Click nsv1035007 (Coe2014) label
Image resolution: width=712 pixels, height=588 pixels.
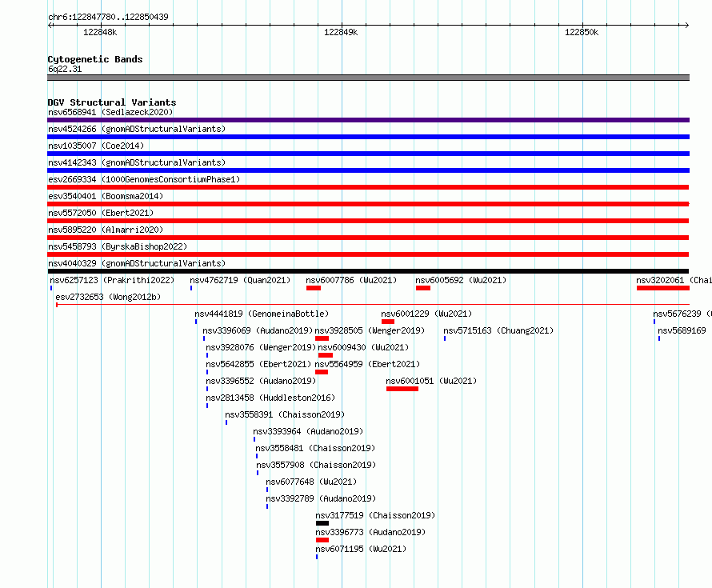point(96,146)
